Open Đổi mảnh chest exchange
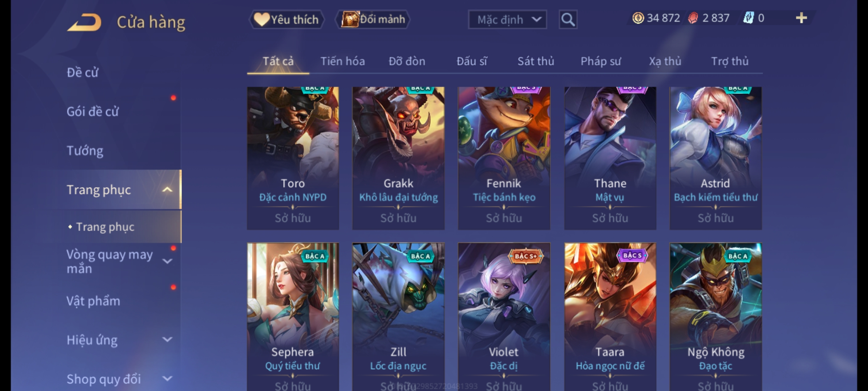 click(373, 20)
